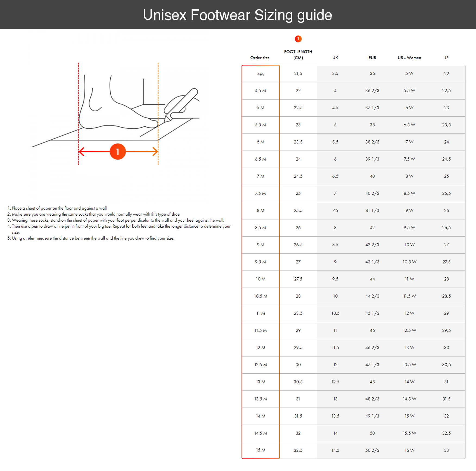Click the Unisex Footwear Sizing guide title
Image resolution: width=476 pixels, height=471 pixels.
237,15
